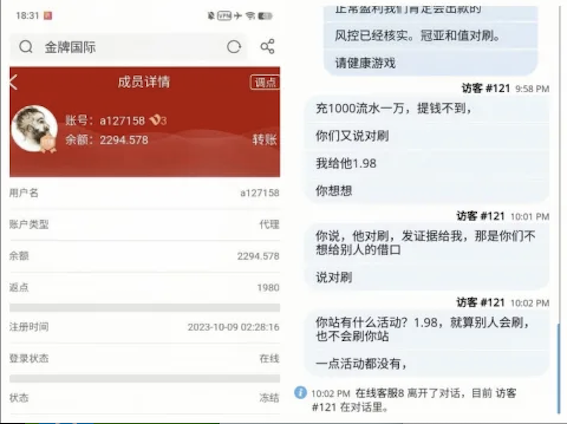This screenshot has width=567, height=424.
Task: Tap the VPN status bar icon
Action: click(224, 16)
